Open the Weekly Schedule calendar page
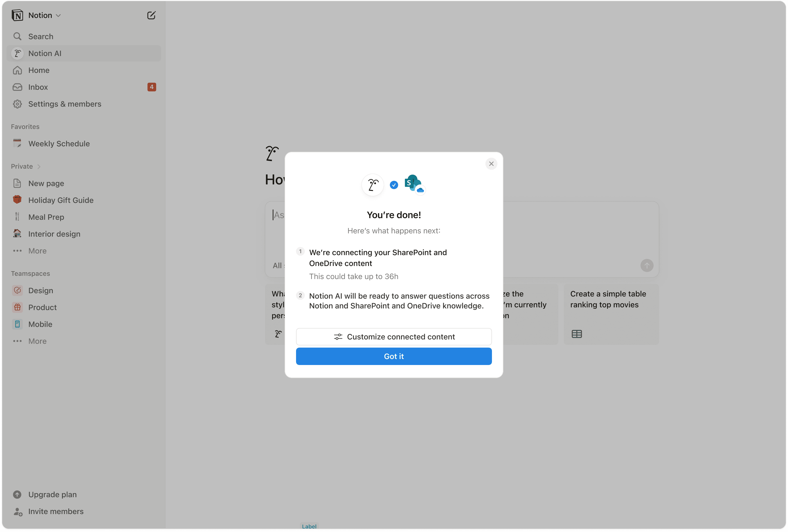The image size is (788, 532). [x=59, y=143]
